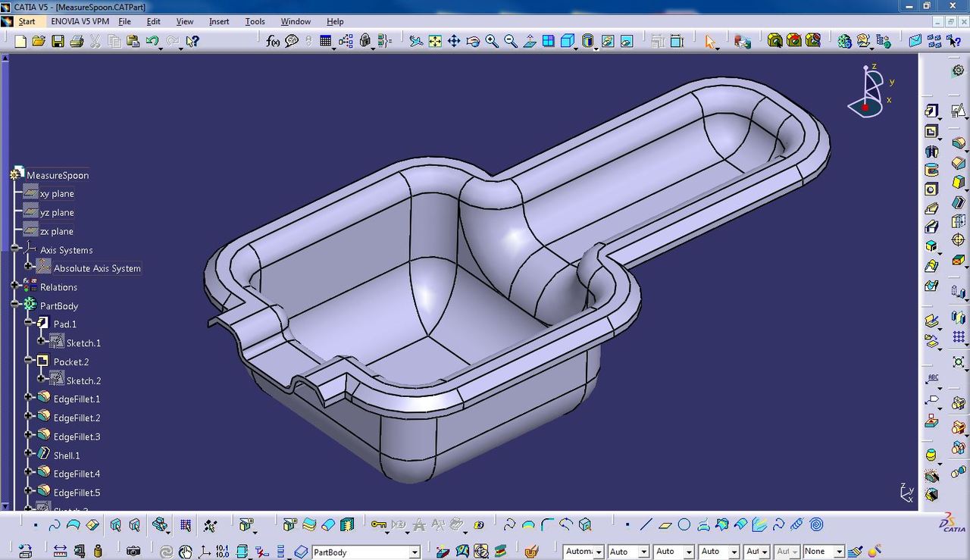
Task: Select the Line tool in bottom toolbar
Action: (x=646, y=524)
